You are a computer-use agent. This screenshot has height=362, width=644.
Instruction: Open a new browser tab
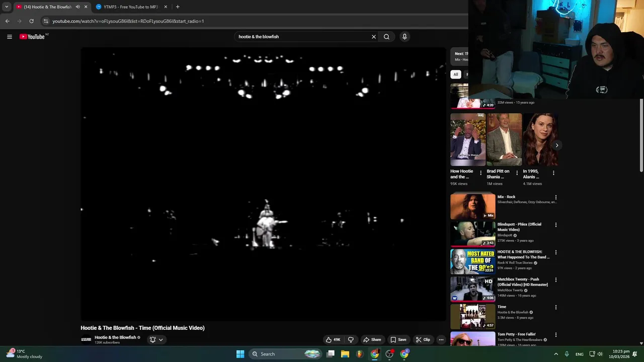tap(178, 7)
